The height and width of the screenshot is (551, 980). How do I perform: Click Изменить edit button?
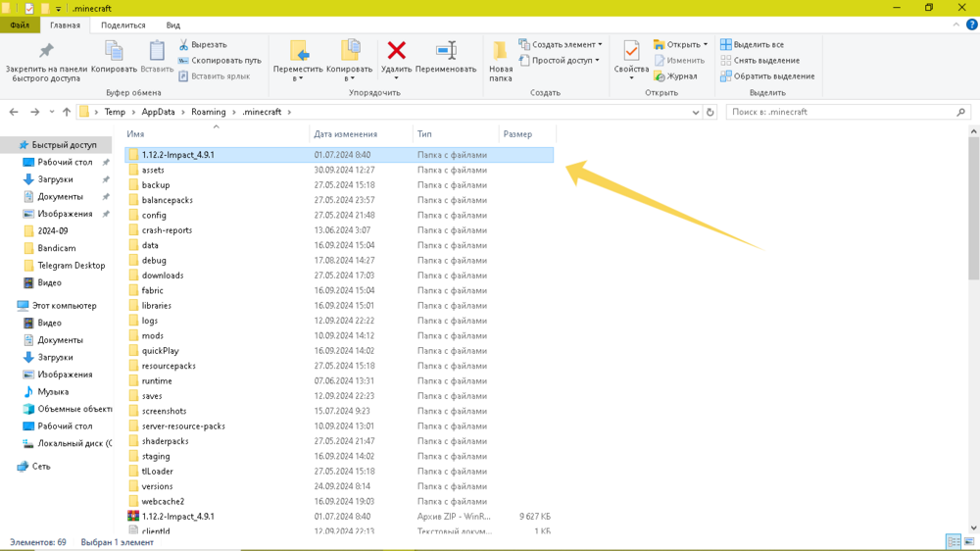(x=679, y=60)
